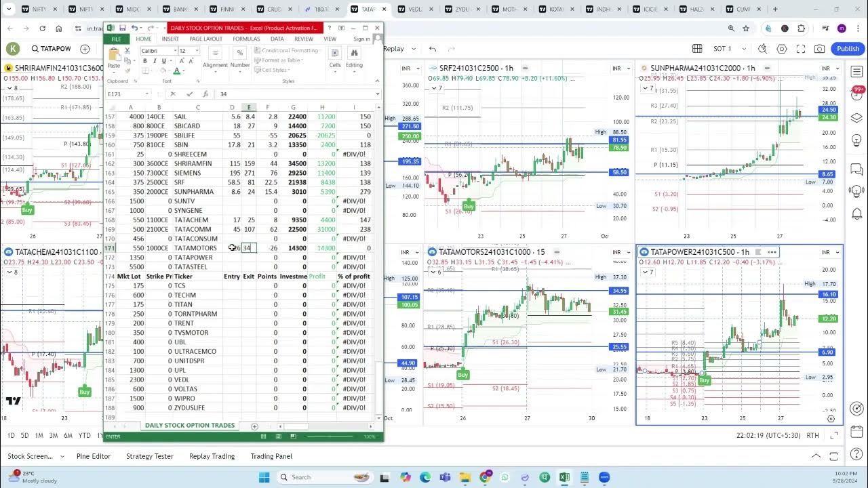Image resolution: width=868 pixels, height=488 pixels.
Task: Click the Excel Help question mark icon
Action: coord(329,28)
